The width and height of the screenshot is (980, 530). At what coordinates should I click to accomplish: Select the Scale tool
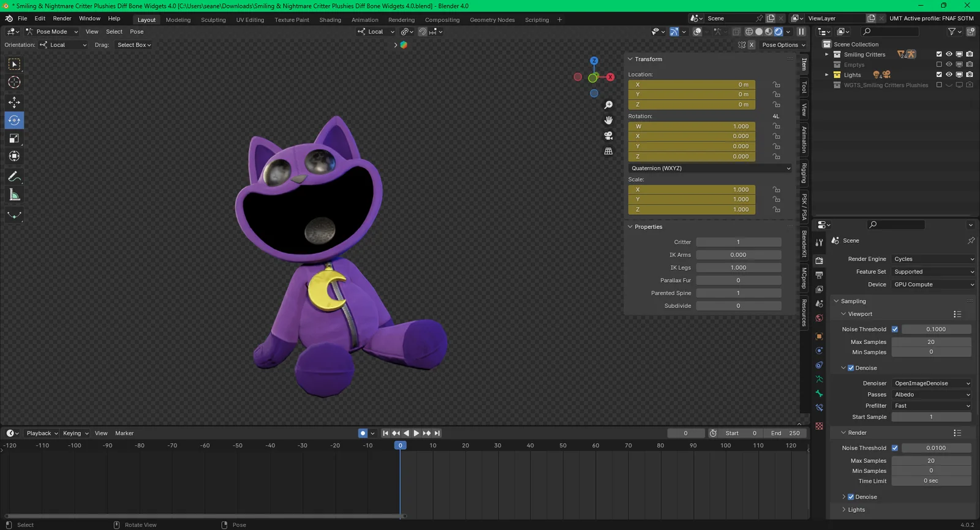pyautogui.click(x=14, y=138)
